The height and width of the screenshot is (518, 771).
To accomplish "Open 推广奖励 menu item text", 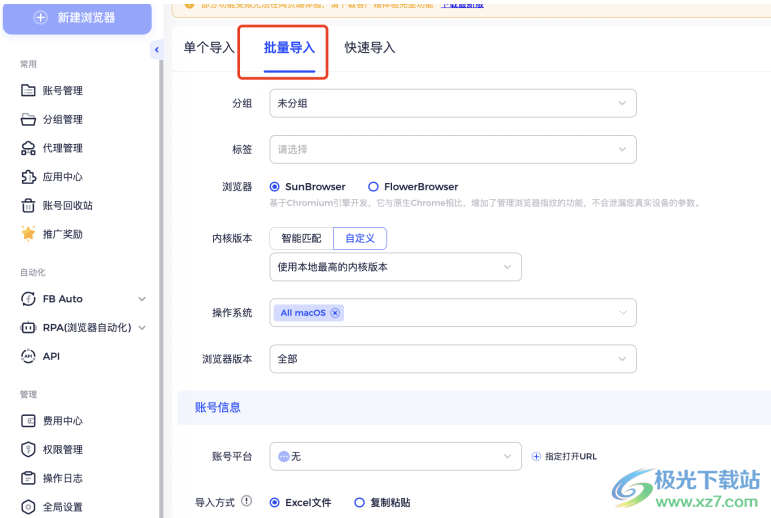I will coord(62,234).
